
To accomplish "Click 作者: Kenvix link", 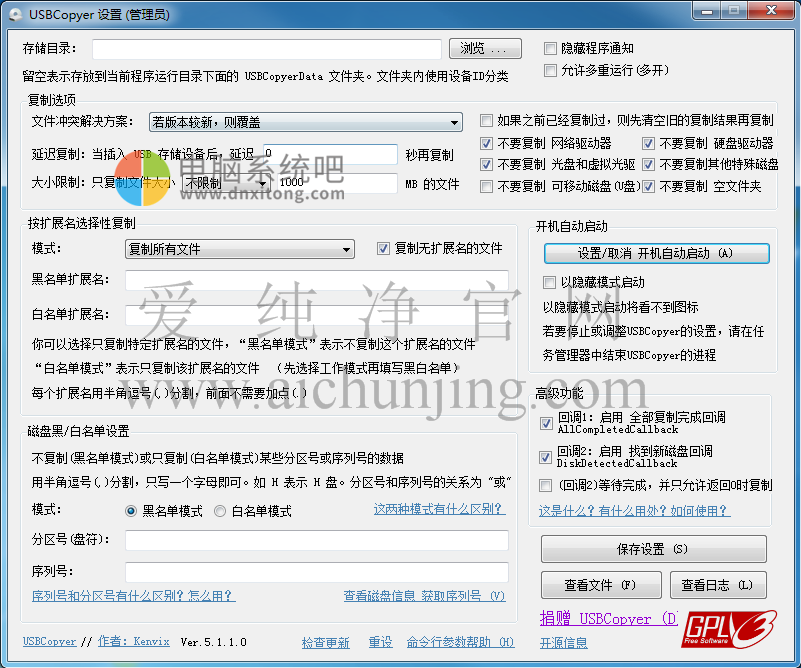I will [133, 641].
